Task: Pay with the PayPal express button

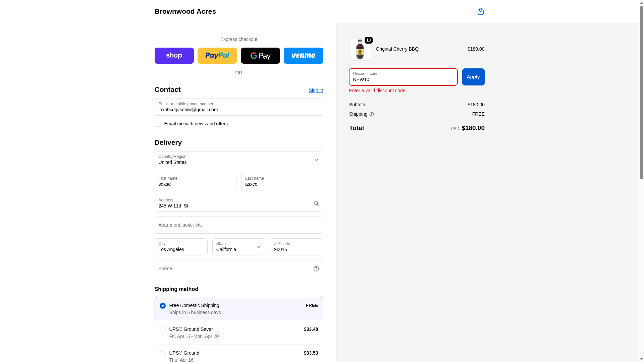Action: pos(217,56)
